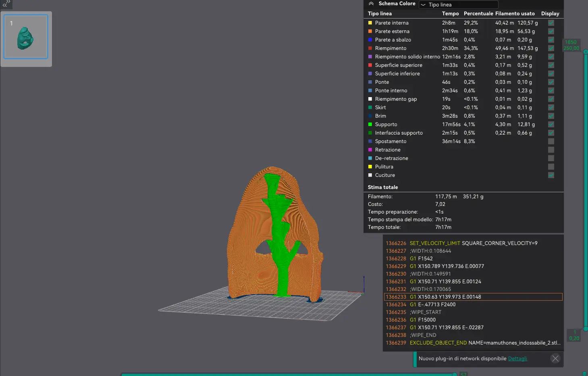Click the Tempo column header
588x376 pixels.
tap(450, 14)
